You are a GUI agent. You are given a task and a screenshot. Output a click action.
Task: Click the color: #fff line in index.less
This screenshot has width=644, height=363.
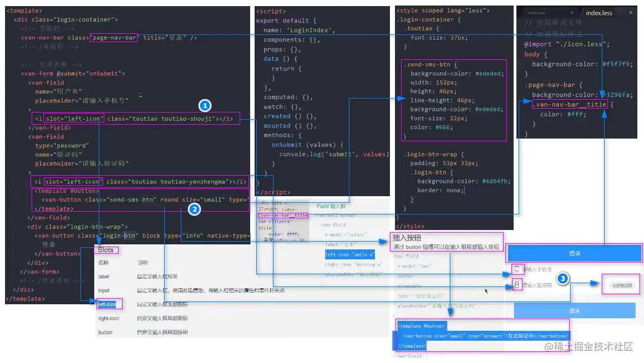pyautogui.click(x=562, y=114)
